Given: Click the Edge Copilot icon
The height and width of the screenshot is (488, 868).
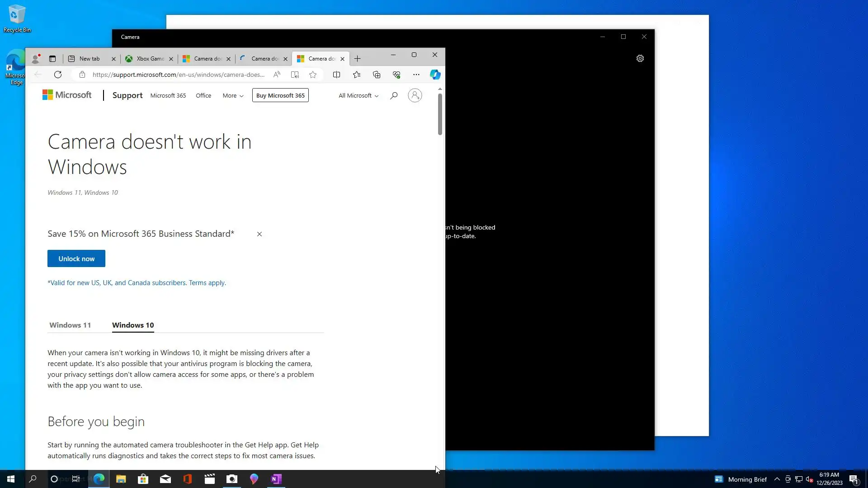Looking at the screenshot, I should pyautogui.click(x=435, y=75).
